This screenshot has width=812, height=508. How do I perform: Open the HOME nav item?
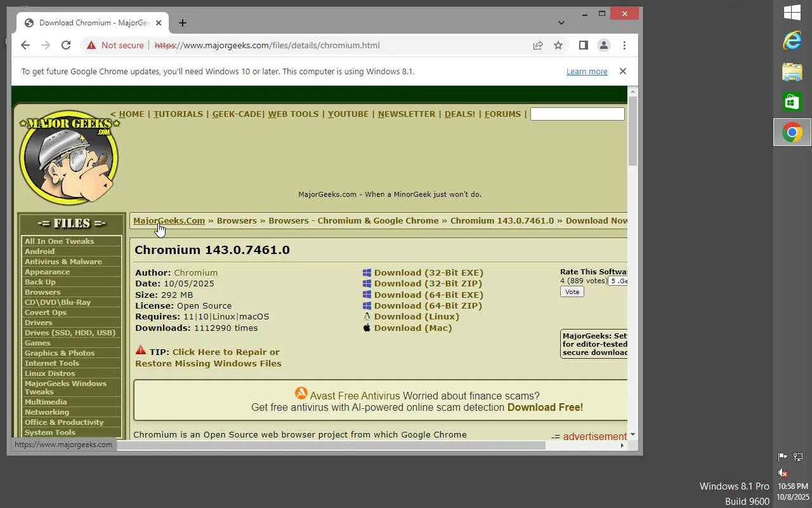coord(131,114)
